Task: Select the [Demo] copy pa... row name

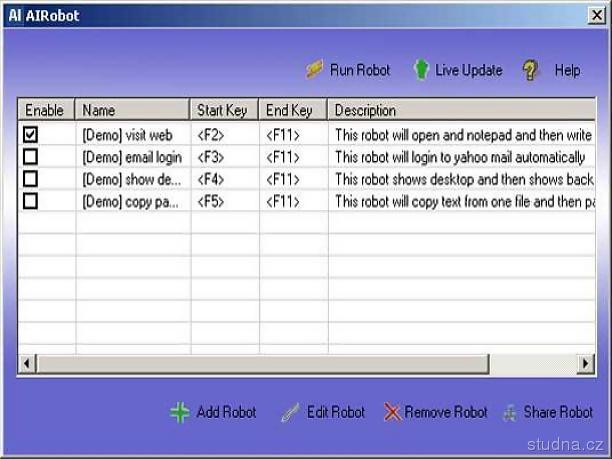Action: tap(130, 202)
